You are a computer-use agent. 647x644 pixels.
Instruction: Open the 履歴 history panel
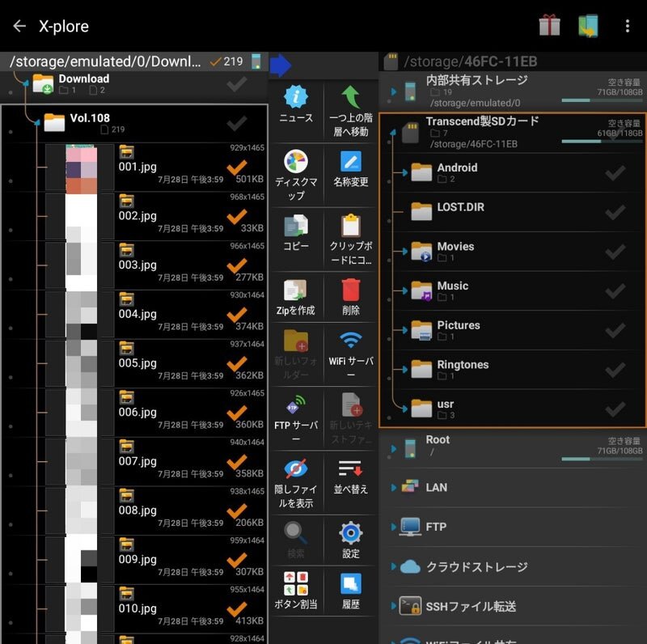point(351,584)
